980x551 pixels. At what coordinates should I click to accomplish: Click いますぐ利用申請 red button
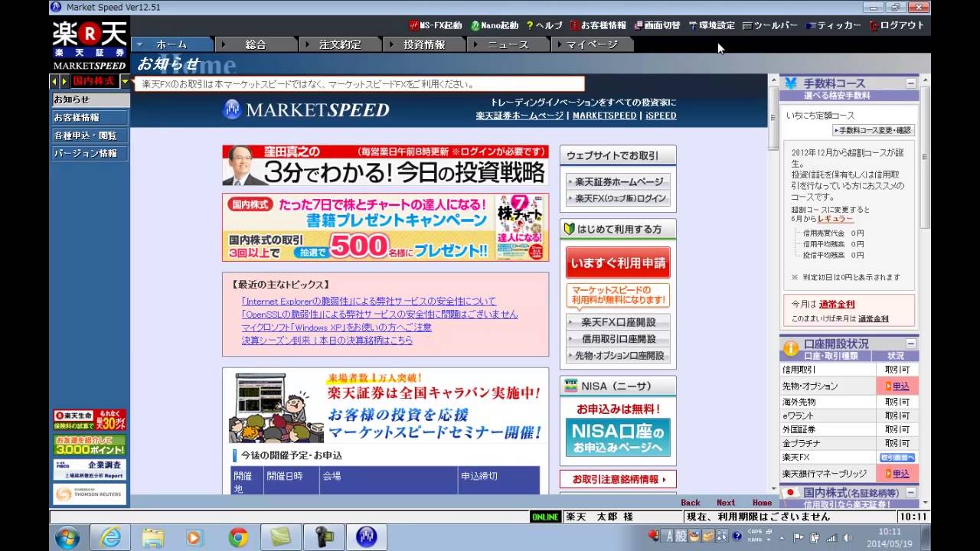click(618, 262)
